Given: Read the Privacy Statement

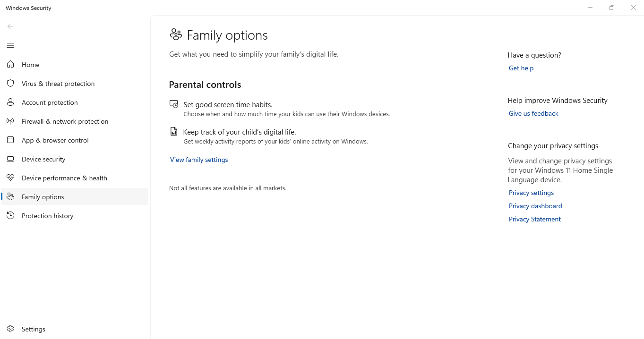Looking at the screenshot, I should click(534, 219).
